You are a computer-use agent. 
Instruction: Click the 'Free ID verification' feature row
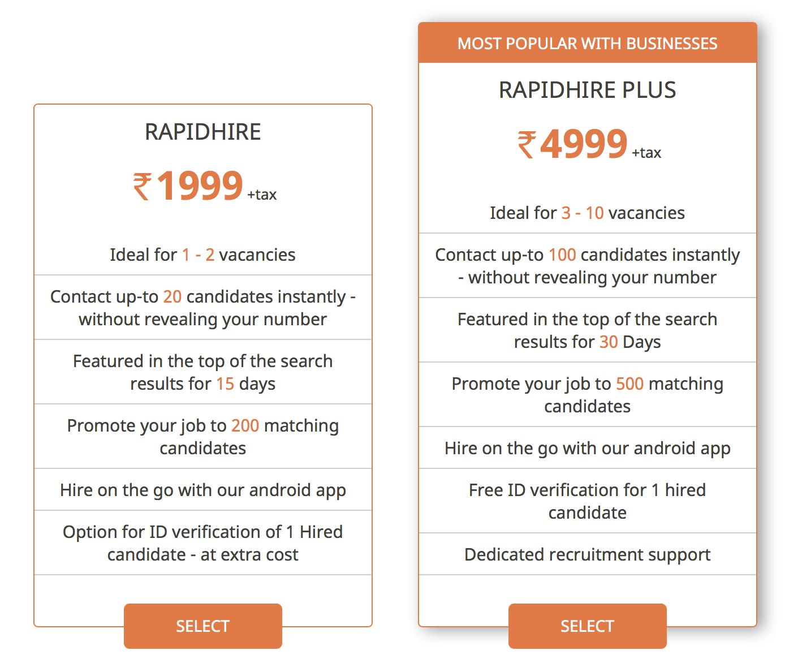pos(587,501)
